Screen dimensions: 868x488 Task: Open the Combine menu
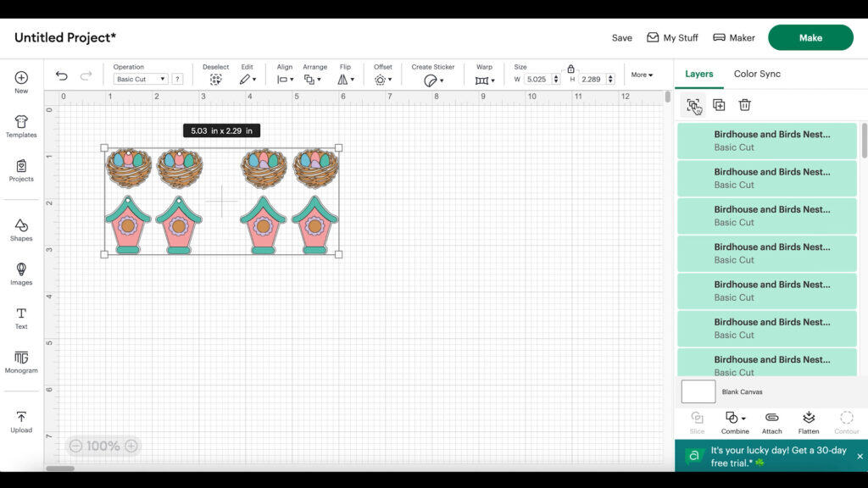click(735, 423)
